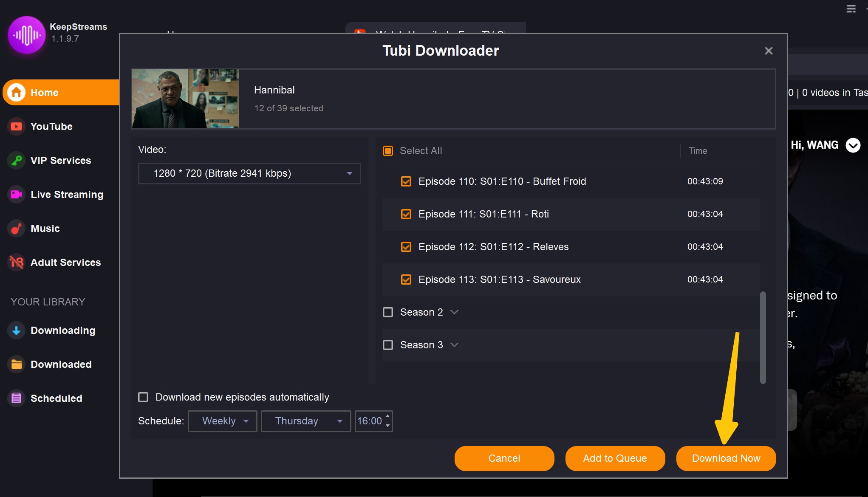Click the Live Streaming camera icon
Screen dimensions: 868x497
pos(17,194)
